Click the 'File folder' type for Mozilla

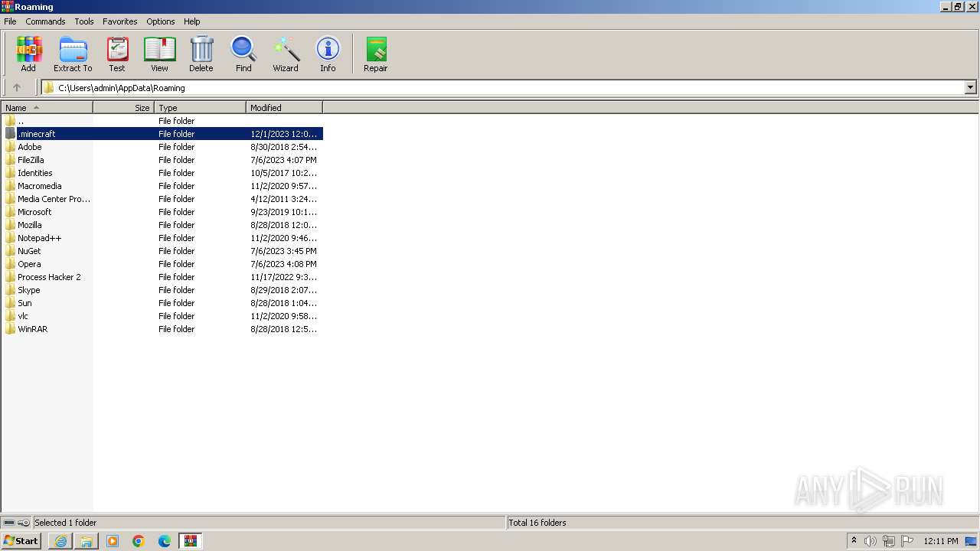click(176, 225)
